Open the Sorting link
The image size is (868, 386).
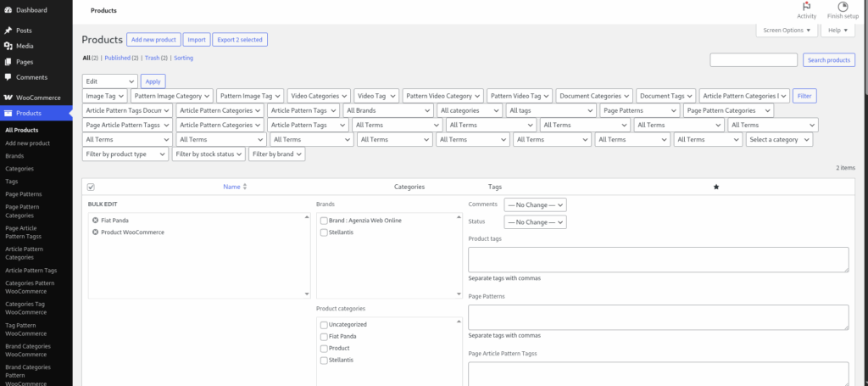coord(184,58)
